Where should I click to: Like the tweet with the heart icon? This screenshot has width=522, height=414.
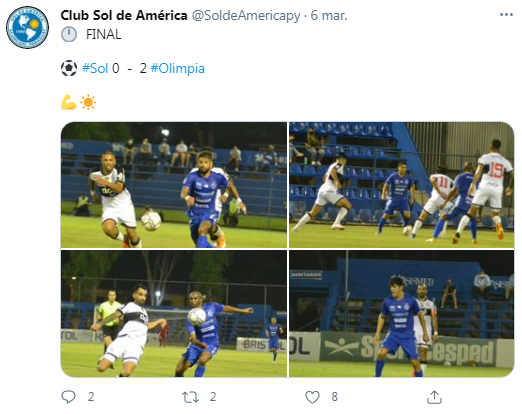click(x=312, y=397)
